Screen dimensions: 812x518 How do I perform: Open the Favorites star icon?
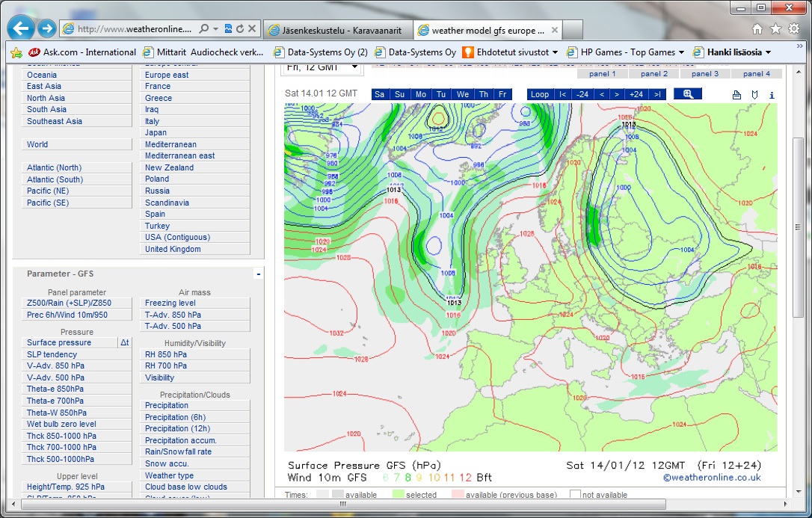pos(775,28)
